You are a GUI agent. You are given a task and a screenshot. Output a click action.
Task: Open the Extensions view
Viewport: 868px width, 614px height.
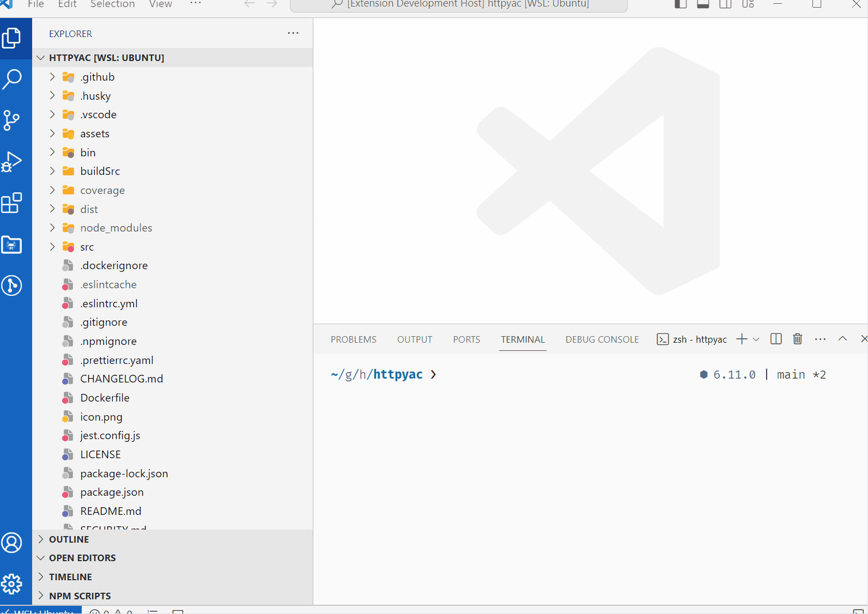tap(12, 203)
